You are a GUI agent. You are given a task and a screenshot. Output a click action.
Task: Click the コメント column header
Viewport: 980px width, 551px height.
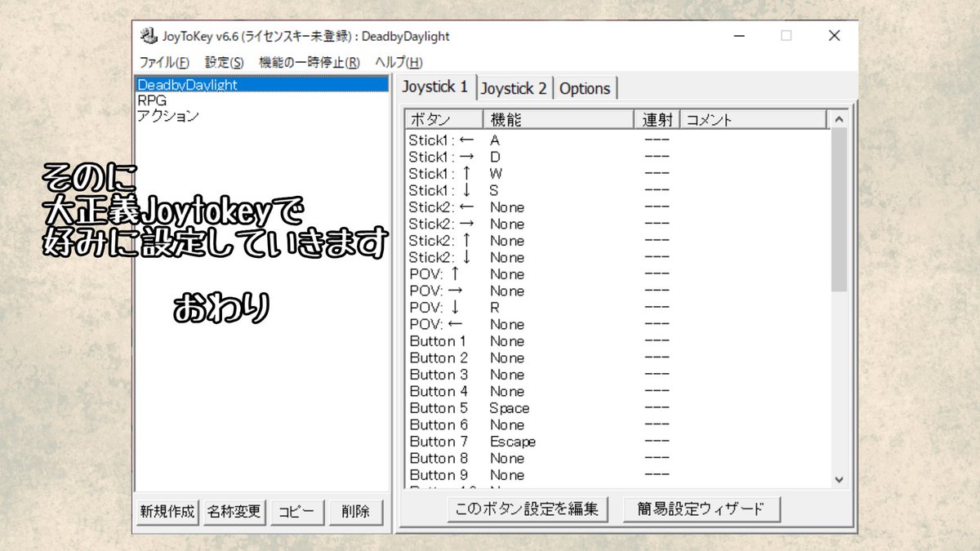point(754,120)
